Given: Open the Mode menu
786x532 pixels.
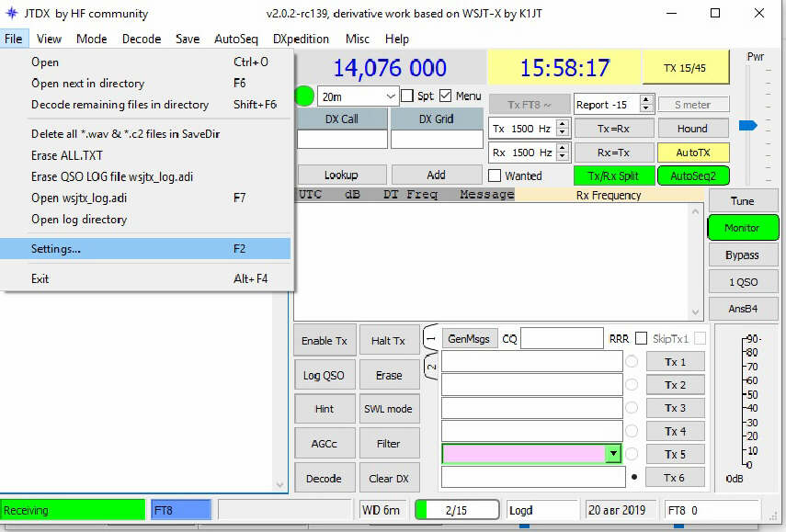Looking at the screenshot, I should pyautogui.click(x=92, y=39).
